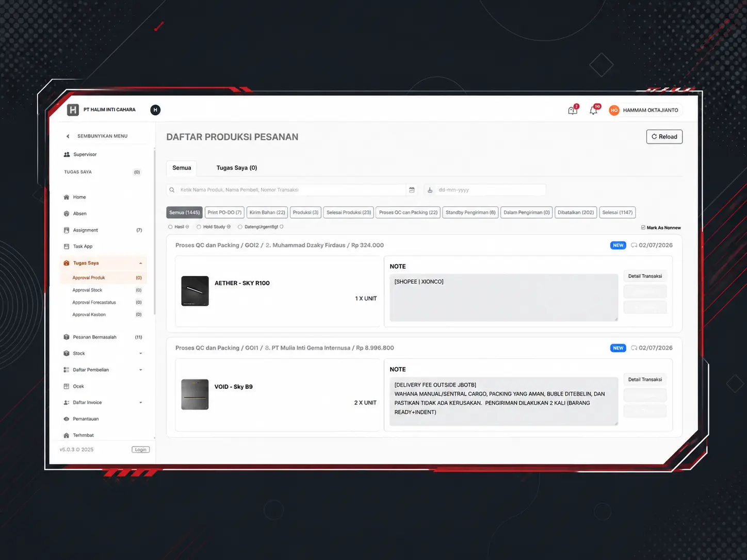Viewport: 747px width, 560px height.
Task: Expand the Daftar Pembelian menu arrow
Action: [141, 370]
